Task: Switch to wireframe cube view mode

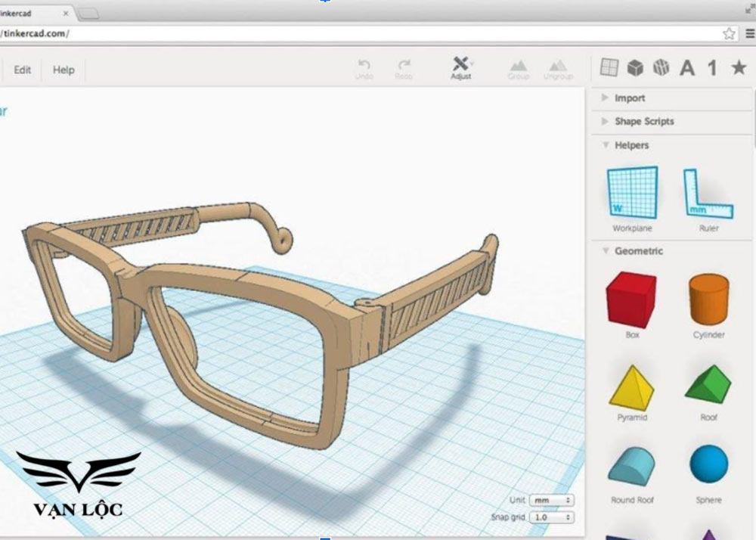Action: click(x=659, y=67)
